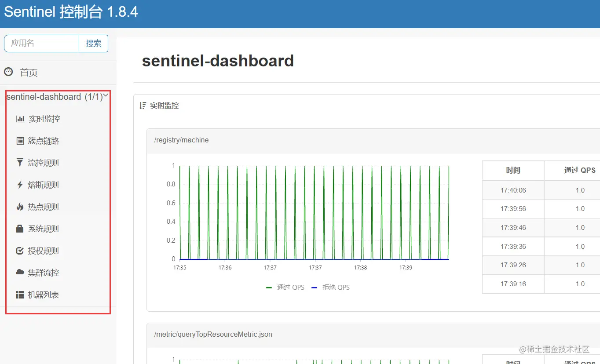Go to 簇点链路 page

point(44,141)
